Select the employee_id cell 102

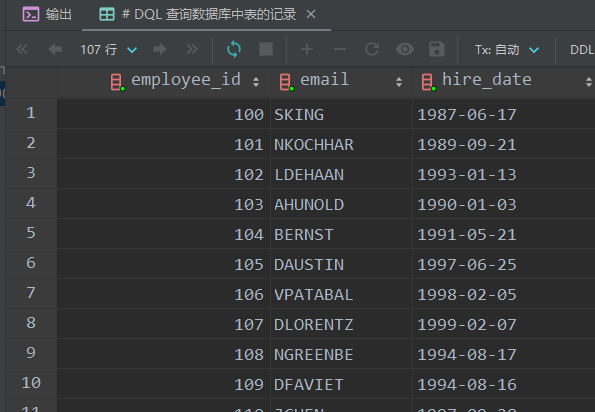pos(164,174)
